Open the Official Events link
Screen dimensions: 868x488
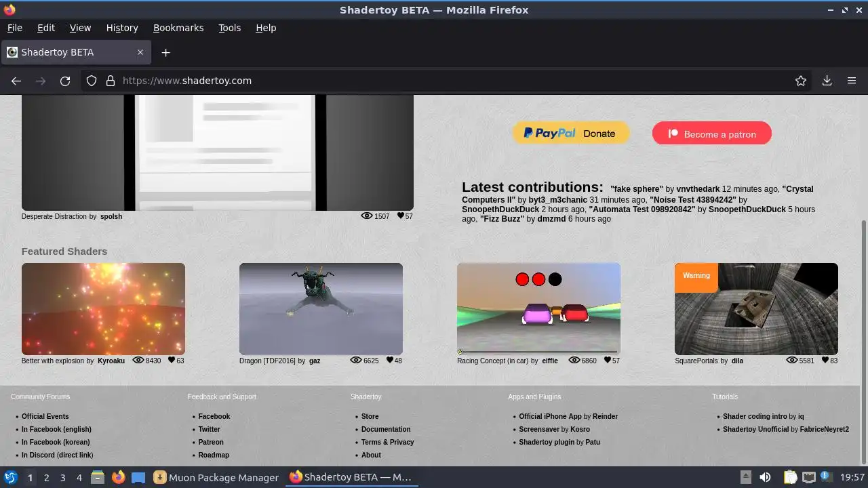click(x=45, y=416)
